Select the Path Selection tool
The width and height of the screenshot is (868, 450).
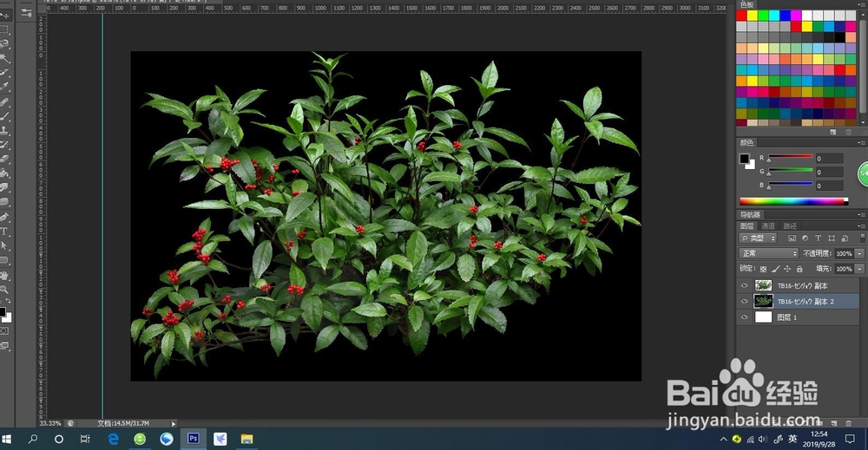4,246
